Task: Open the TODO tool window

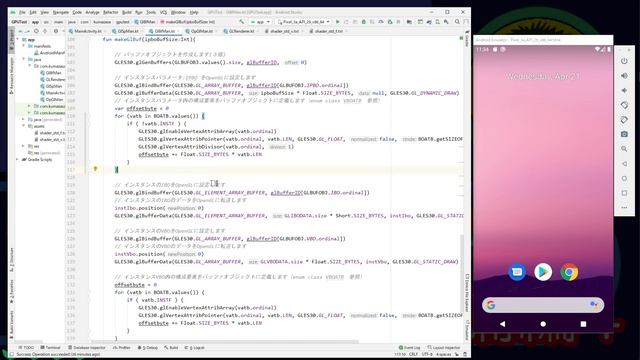Action: click(x=26, y=347)
